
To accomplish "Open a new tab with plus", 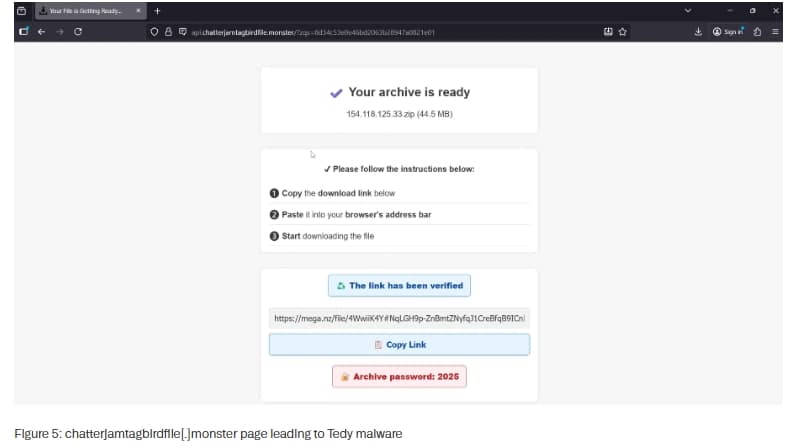I will 157,10.
